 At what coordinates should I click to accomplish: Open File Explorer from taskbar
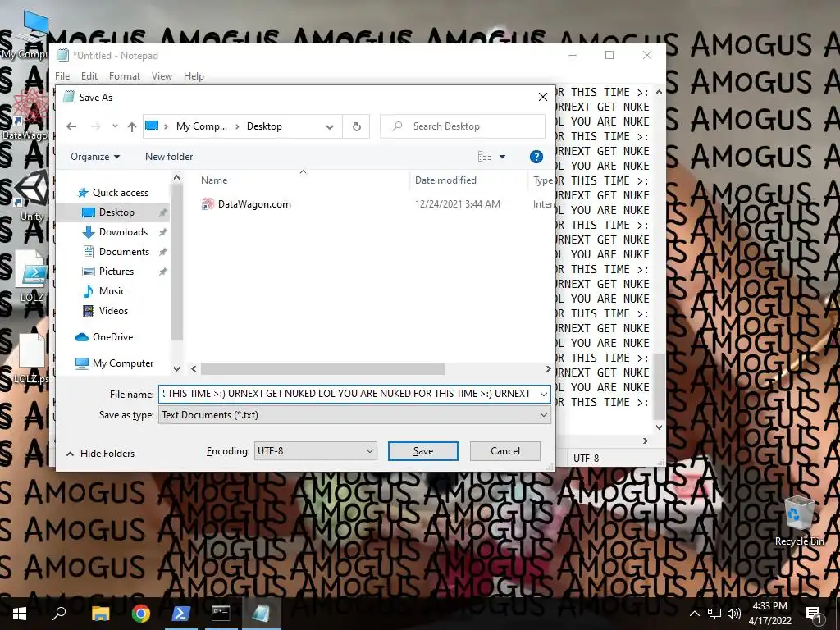pyautogui.click(x=100, y=614)
